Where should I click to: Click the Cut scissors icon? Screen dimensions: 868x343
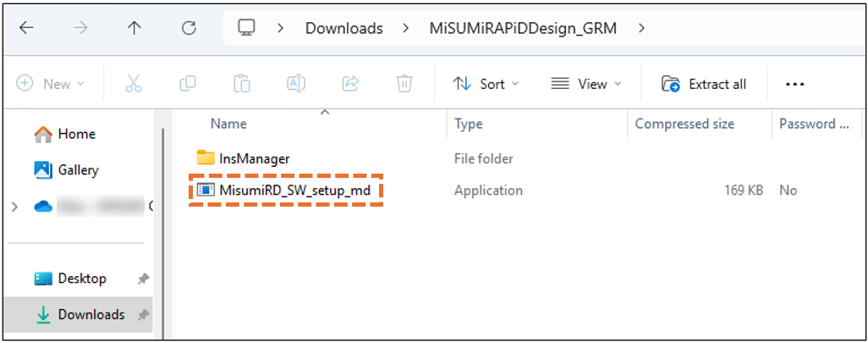[x=134, y=83]
